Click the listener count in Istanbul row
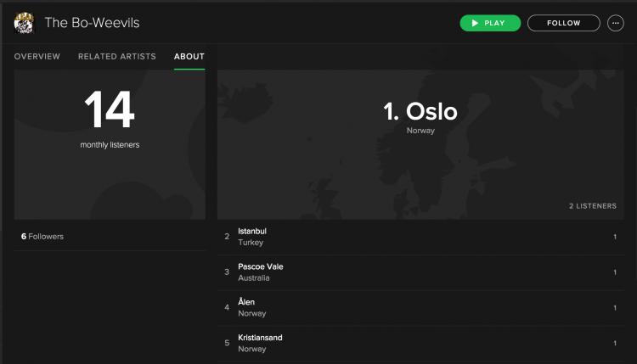 (x=614, y=237)
